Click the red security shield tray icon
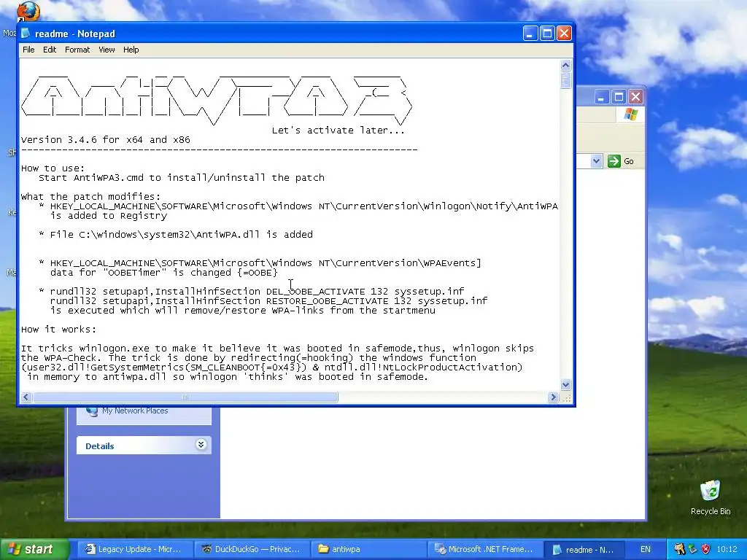 point(706,550)
